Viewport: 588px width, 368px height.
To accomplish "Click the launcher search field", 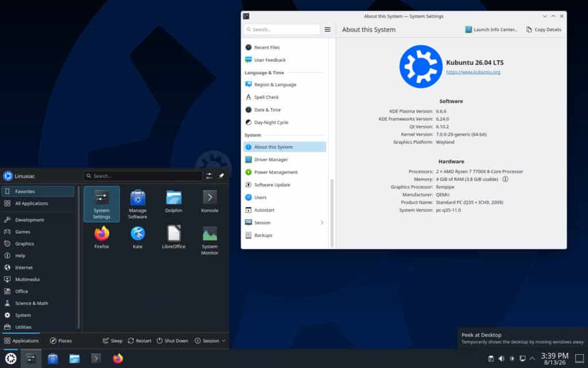I will click(143, 176).
